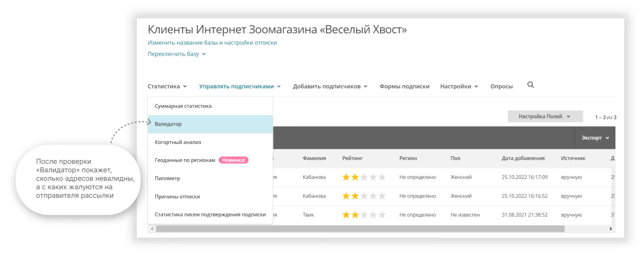The height and width of the screenshot is (254, 644).
Task: Expand the Экспорт dropdown
Action: (595, 138)
